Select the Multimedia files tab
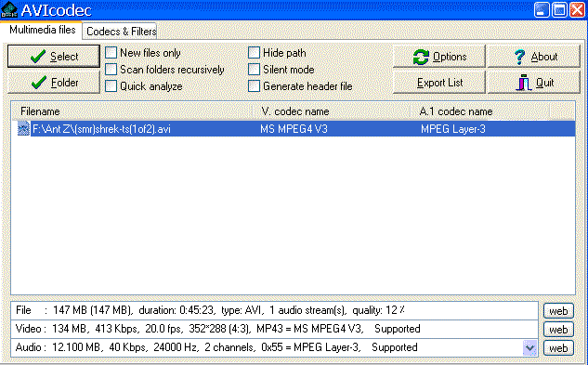 (x=42, y=30)
